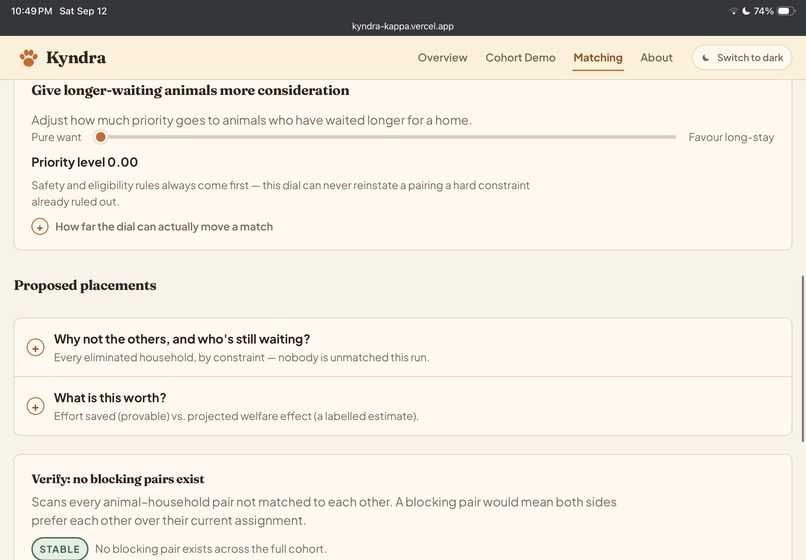Expand What is this worth section
This screenshot has width=806, height=560.
(402, 406)
